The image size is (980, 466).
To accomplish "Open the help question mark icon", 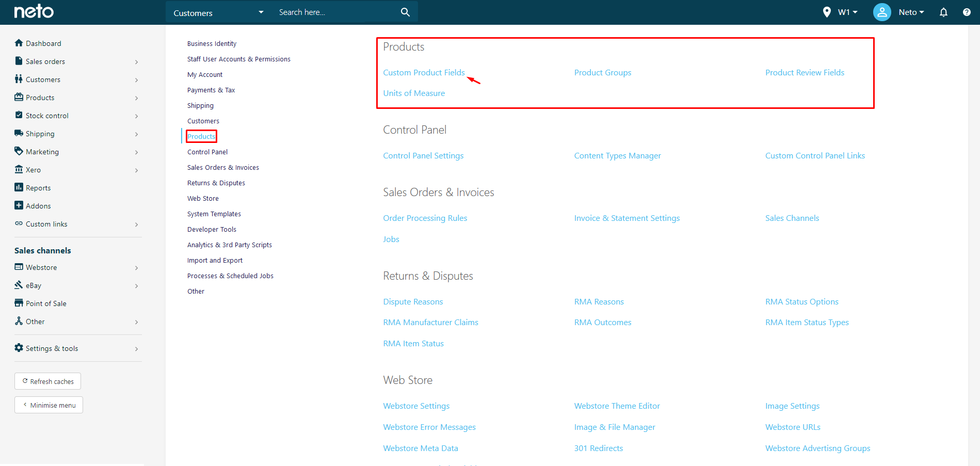I will (x=967, y=12).
